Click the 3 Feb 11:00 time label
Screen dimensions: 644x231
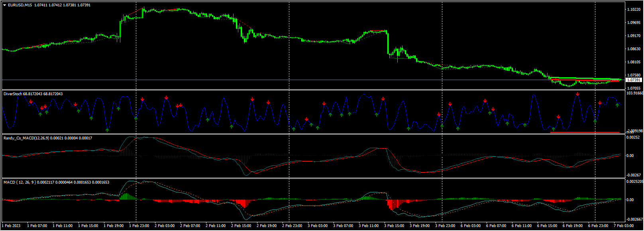coord(369,226)
